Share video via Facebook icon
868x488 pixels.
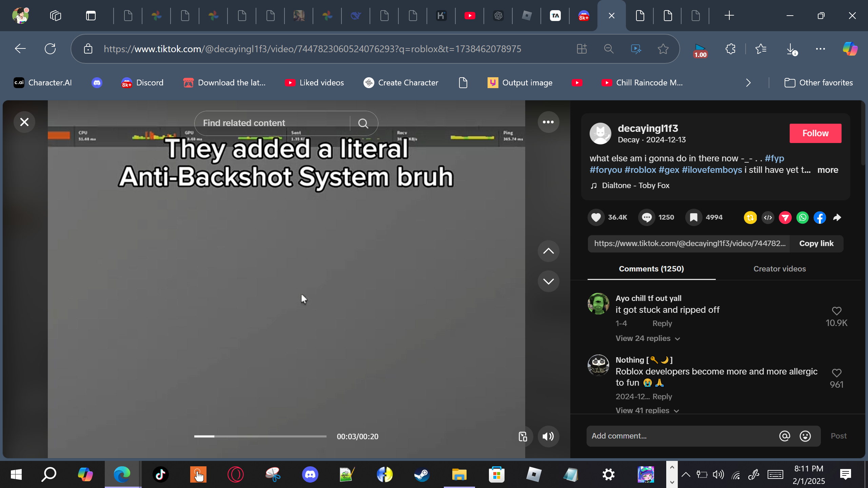click(x=820, y=218)
